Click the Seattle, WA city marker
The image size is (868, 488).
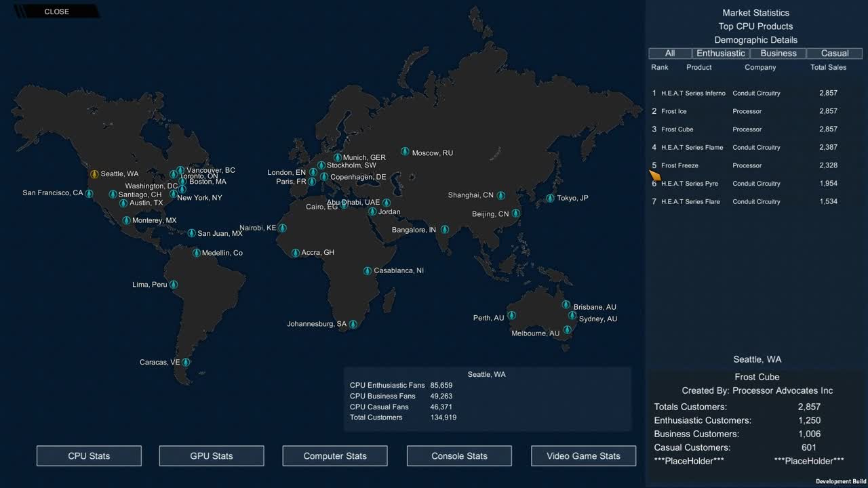click(x=94, y=174)
